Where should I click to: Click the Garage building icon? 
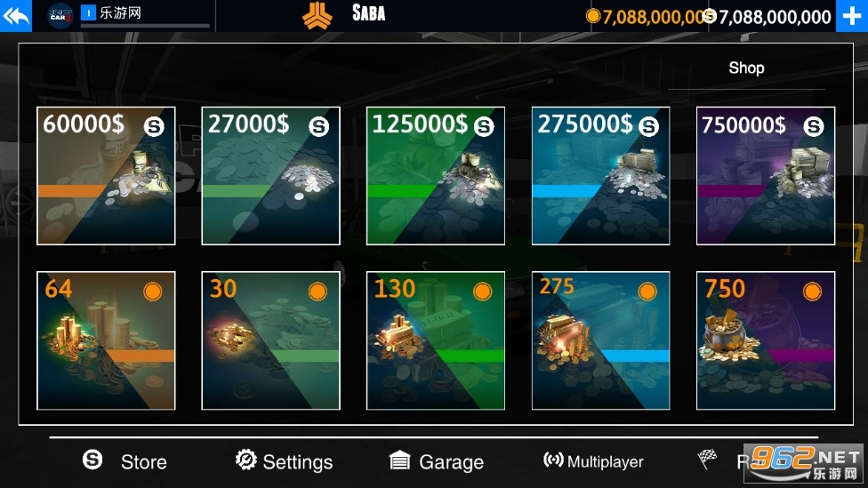pos(399,460)
